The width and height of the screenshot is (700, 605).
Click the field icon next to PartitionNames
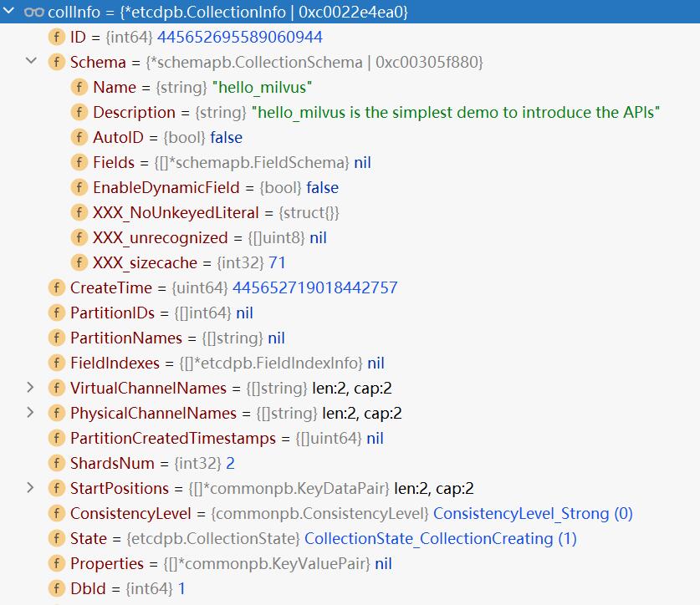(57, 338)
